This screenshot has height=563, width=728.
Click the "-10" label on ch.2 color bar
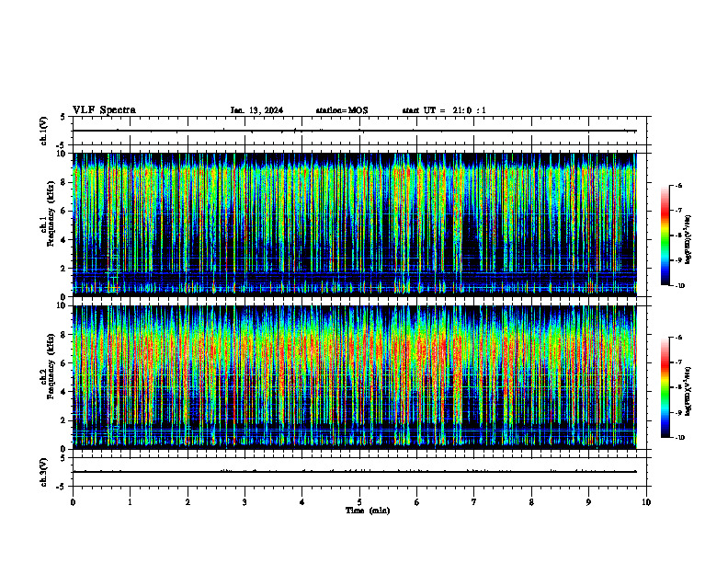(679, 438)
